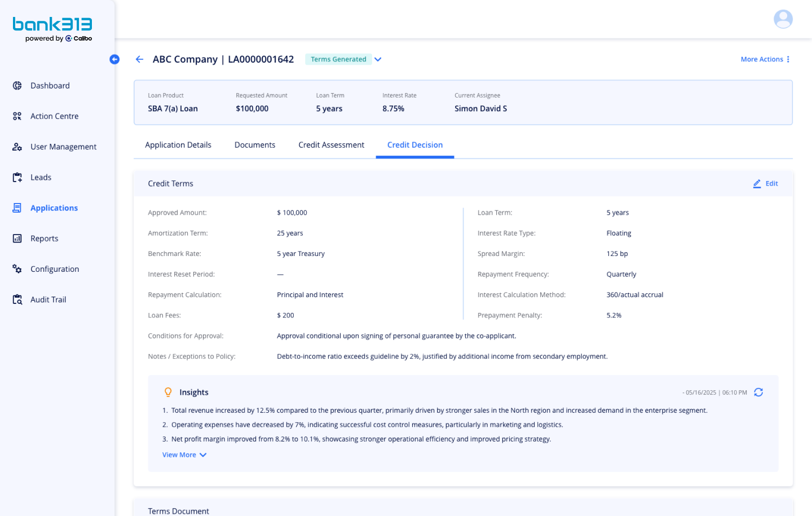Screen dimensions: 812x516
Task: Open User Management in the sidebar
Action: (x=63, y=147)
